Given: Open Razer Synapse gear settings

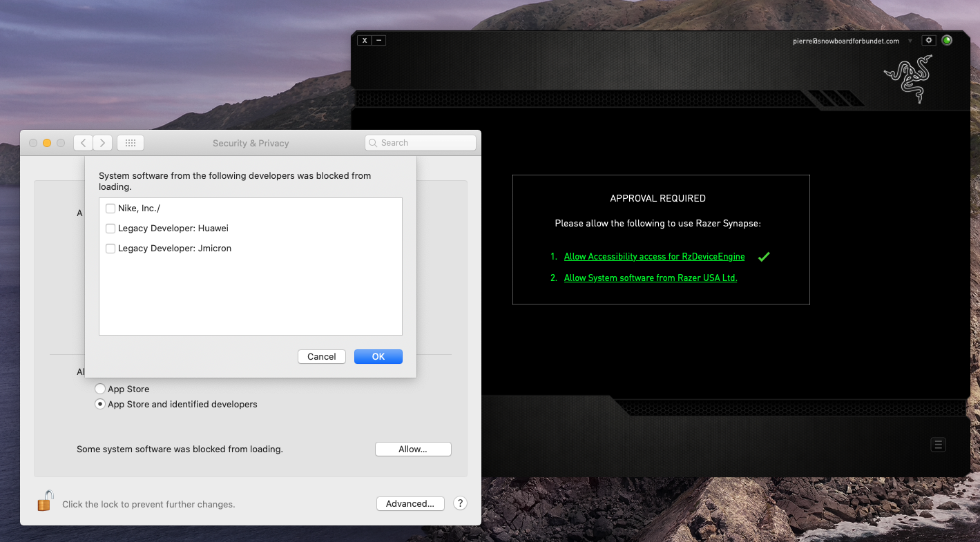Looking at the screenshot, I should (929, 40).
